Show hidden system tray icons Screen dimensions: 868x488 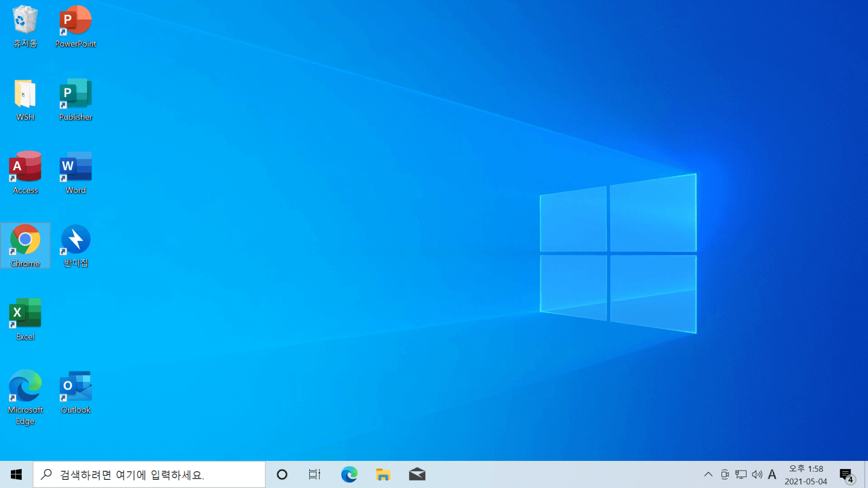pyautogui.click(x=708, y=474)
